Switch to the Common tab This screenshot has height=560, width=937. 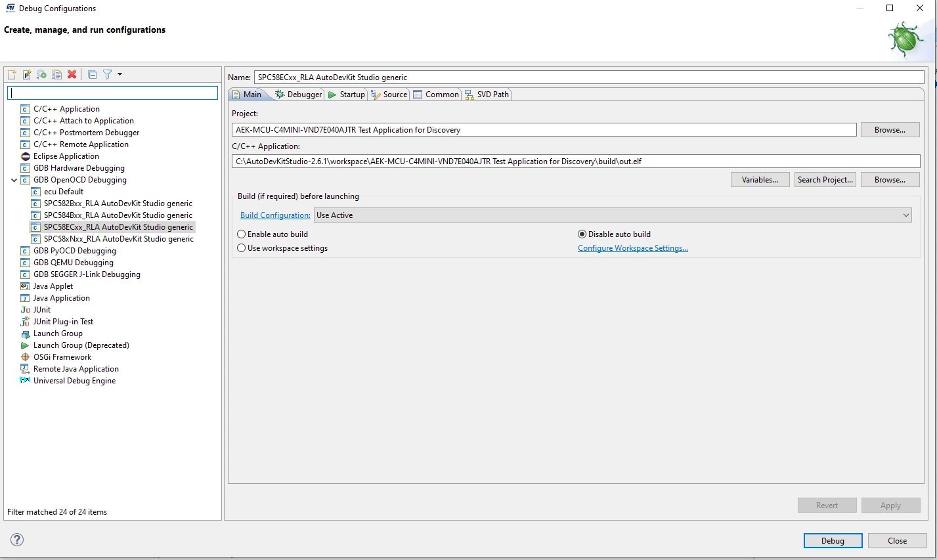pyautogui.click(x=436, y=95)
